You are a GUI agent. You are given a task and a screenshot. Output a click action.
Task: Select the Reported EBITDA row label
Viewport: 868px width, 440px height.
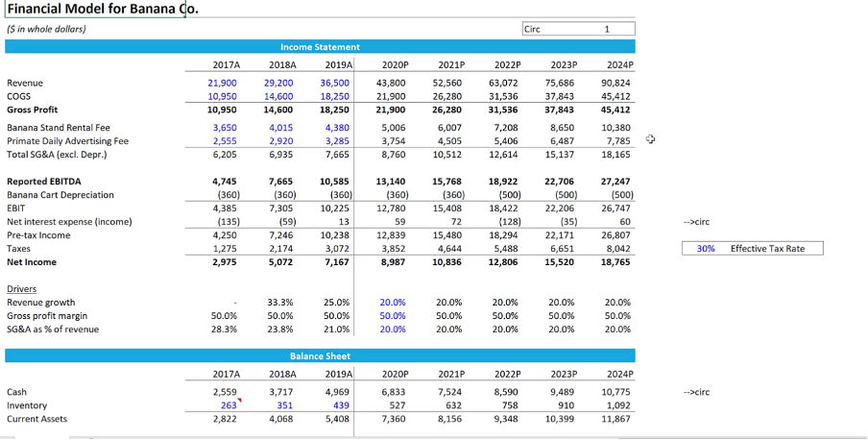[44, 182]
